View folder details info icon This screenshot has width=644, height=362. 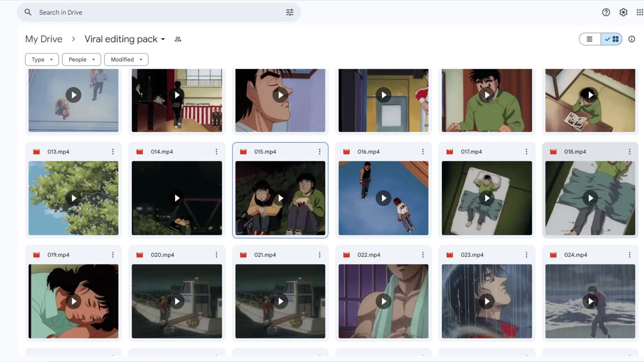pyautogui.click(x=632, y=39)
